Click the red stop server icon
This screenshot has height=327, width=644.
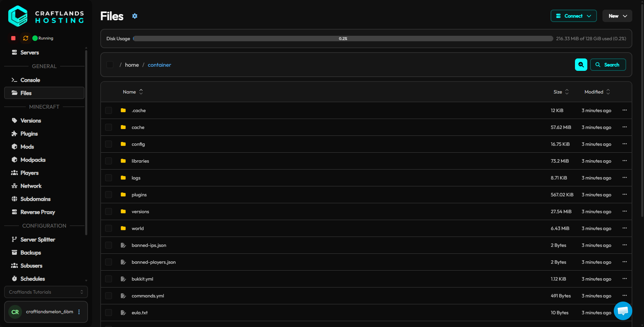pos(13,38)
